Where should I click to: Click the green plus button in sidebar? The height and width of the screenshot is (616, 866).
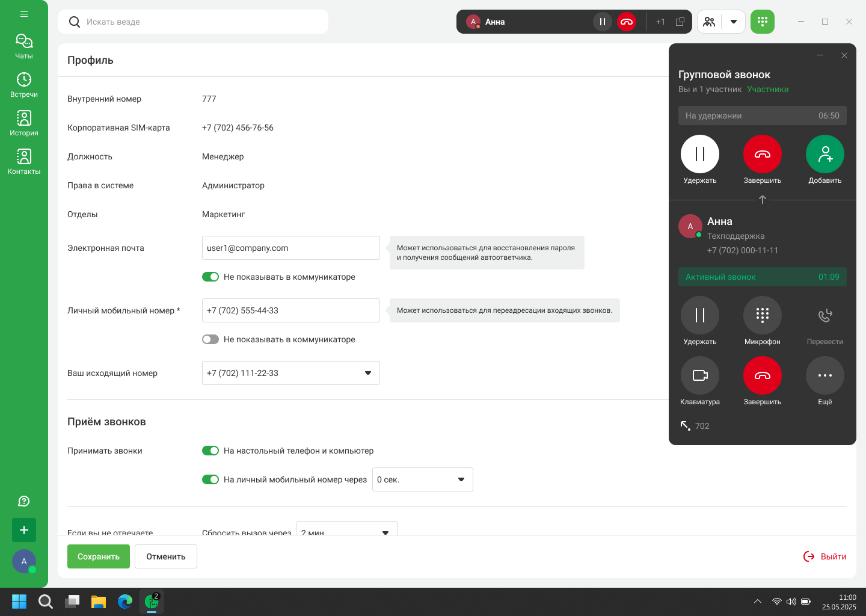(24, 530)
